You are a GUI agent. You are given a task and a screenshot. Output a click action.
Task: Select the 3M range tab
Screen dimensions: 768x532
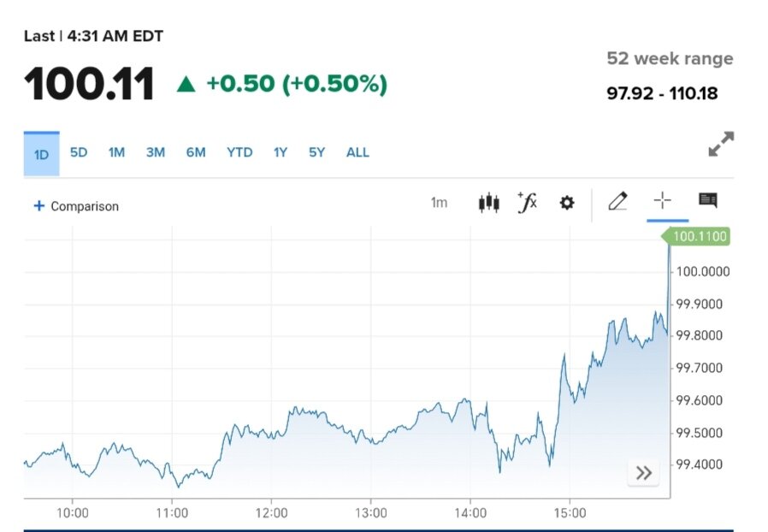click(155, 152)
